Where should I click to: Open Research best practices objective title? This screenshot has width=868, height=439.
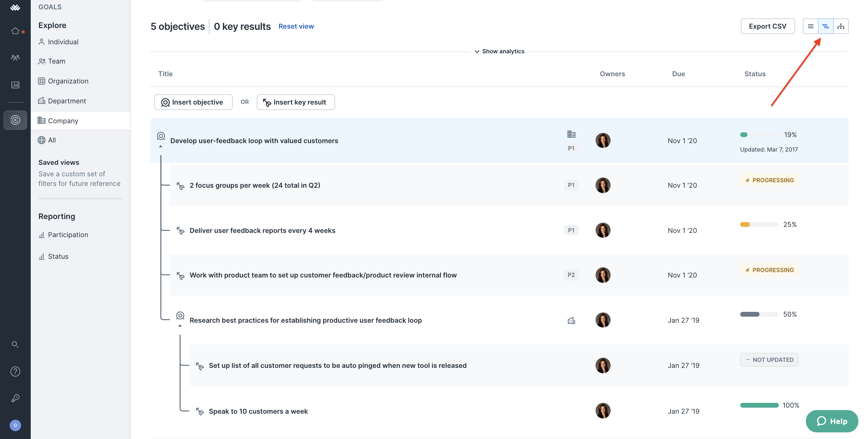click(305, 320)
